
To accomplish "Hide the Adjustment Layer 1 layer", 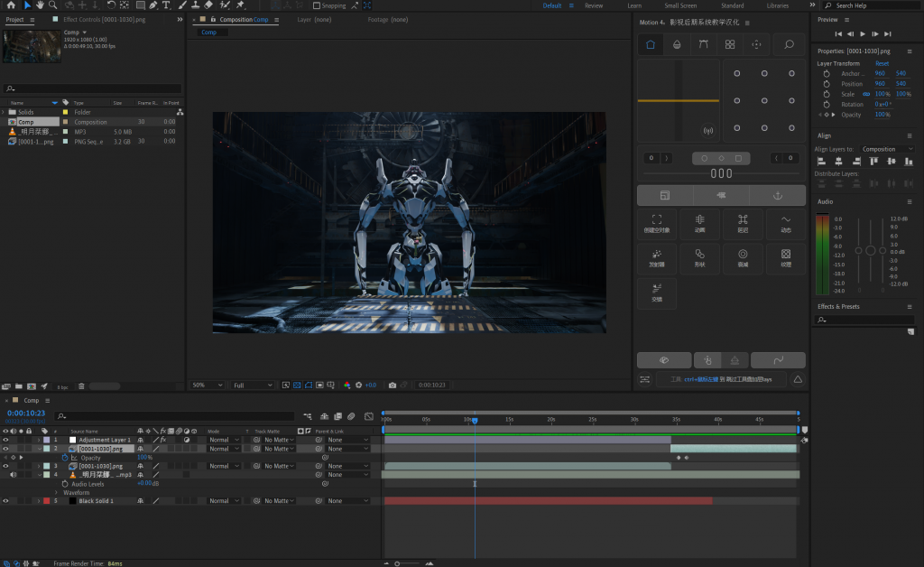I will (x=6, y=440).
